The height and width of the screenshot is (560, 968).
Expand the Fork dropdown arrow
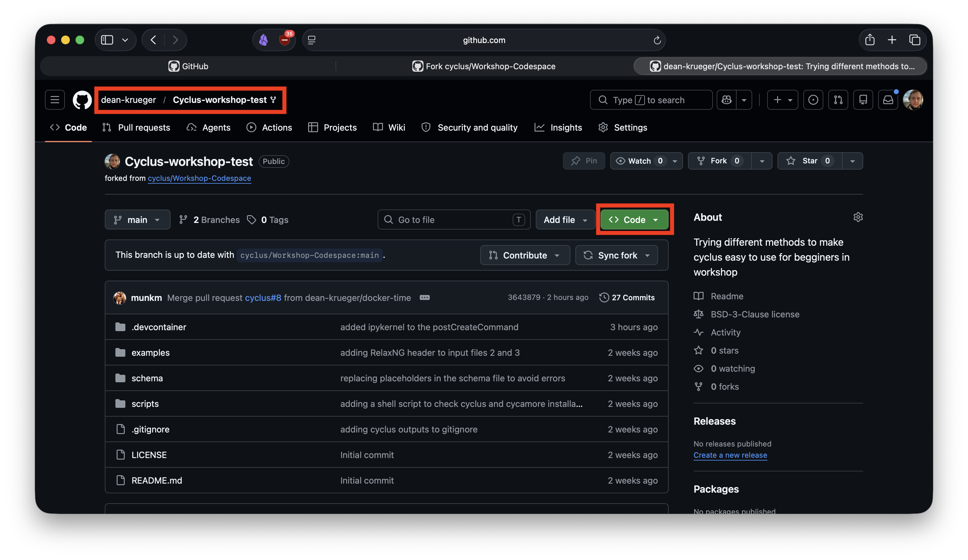tap(762, 161)
